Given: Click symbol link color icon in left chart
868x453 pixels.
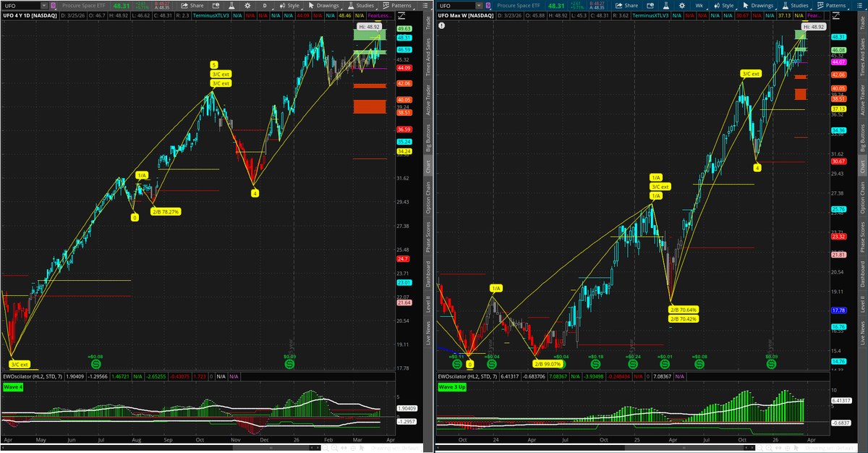Looking at the screenshot, I should (54, 6).
